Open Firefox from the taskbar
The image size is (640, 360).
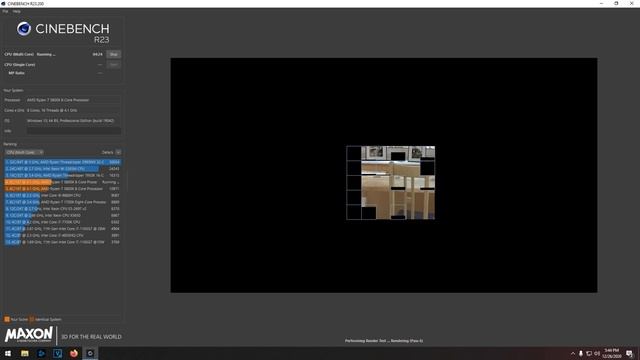(73, 353)
